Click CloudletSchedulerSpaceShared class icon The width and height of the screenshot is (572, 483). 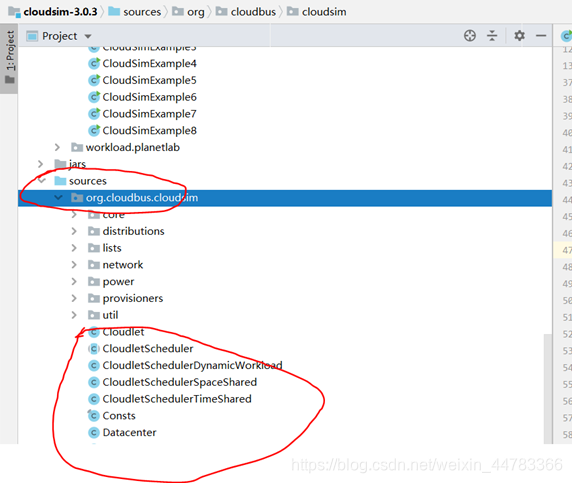pos(94,382)
